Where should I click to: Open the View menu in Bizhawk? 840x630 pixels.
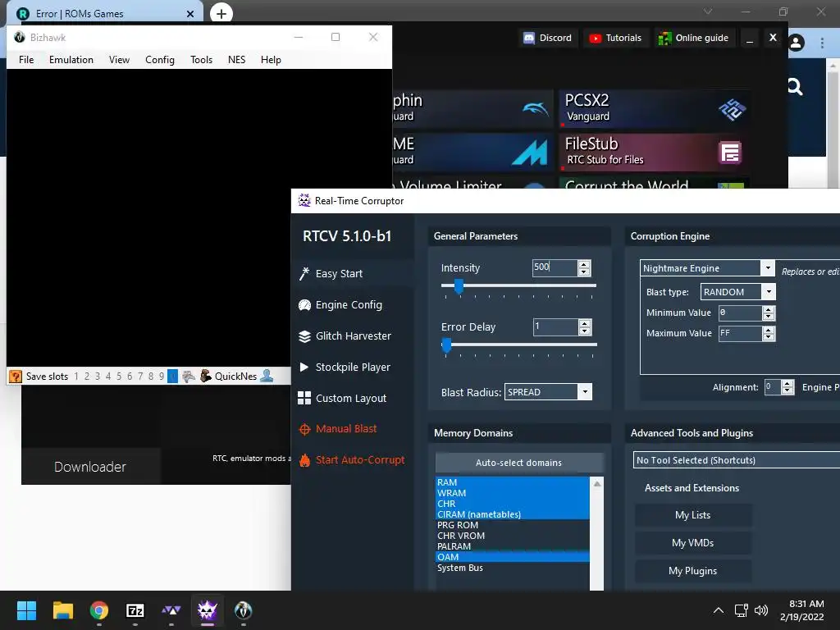[119, 59]
